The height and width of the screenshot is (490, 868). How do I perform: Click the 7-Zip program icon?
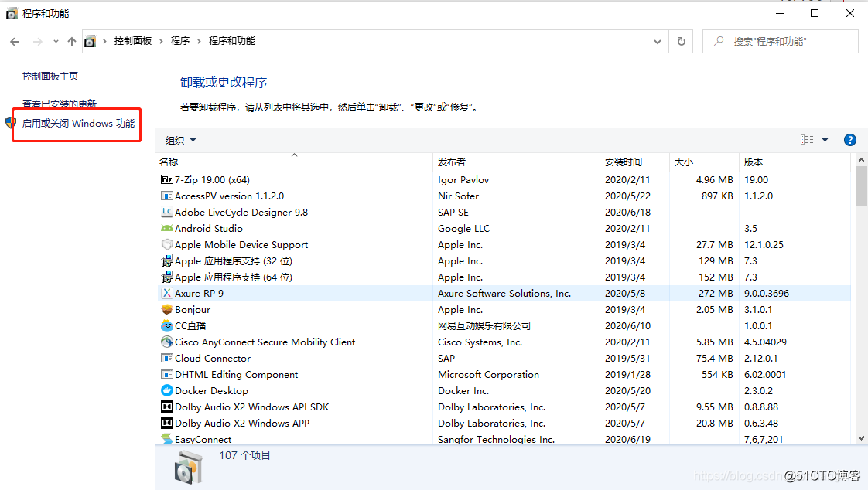pos(166,179)
